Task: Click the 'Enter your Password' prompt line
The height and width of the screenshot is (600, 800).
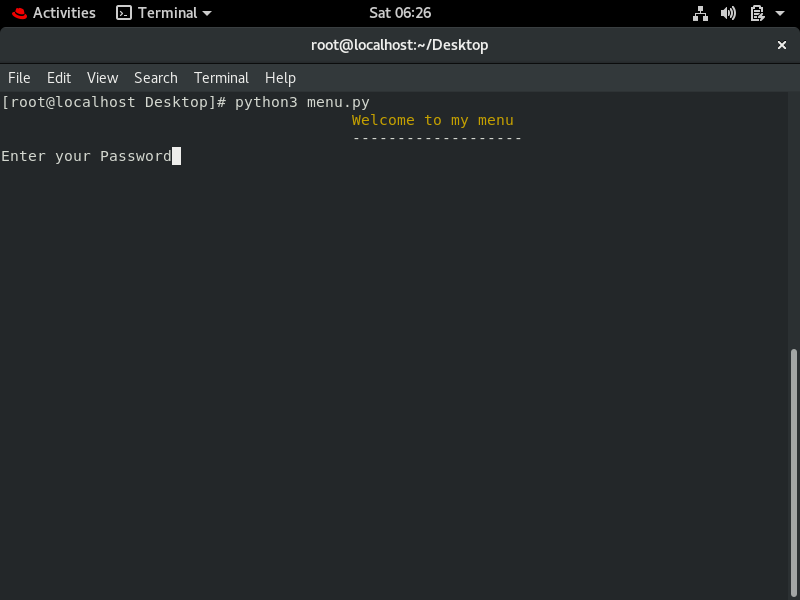Action: (x=86, y=156)
